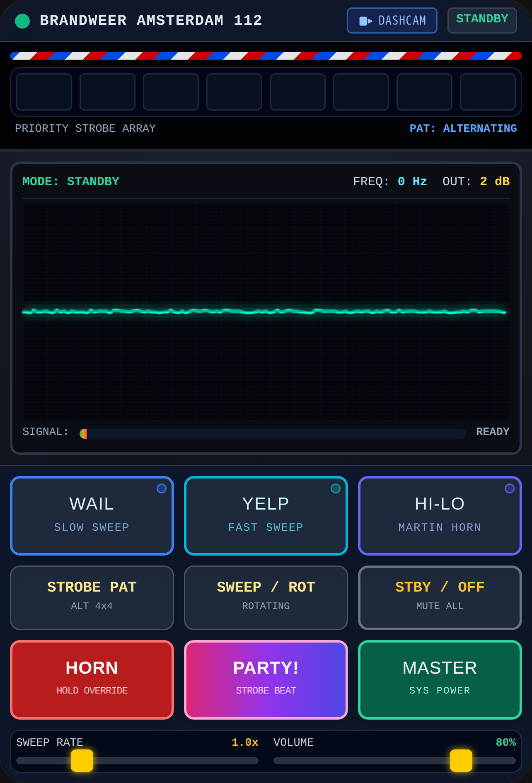Click the oscilloscope waveform display

pyautogui.click(x=266, y=312)
